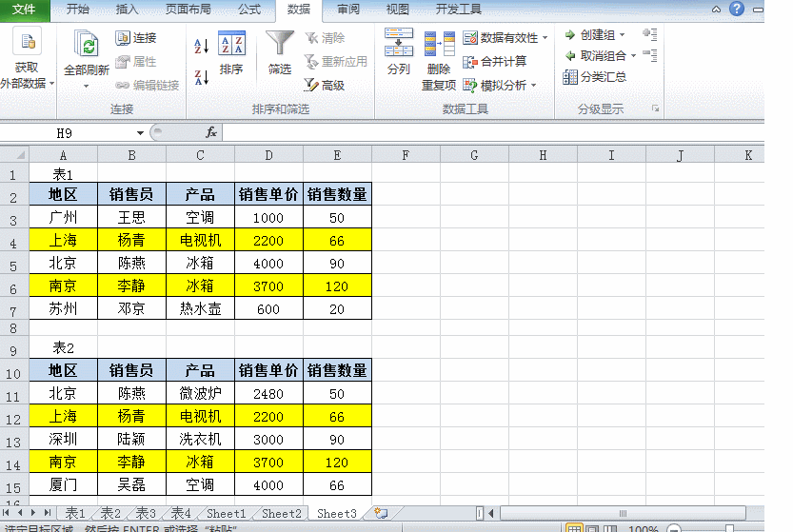Open Advanced filter dialog
The width and height of the screenshot is (793, 532).
point(325,85)
